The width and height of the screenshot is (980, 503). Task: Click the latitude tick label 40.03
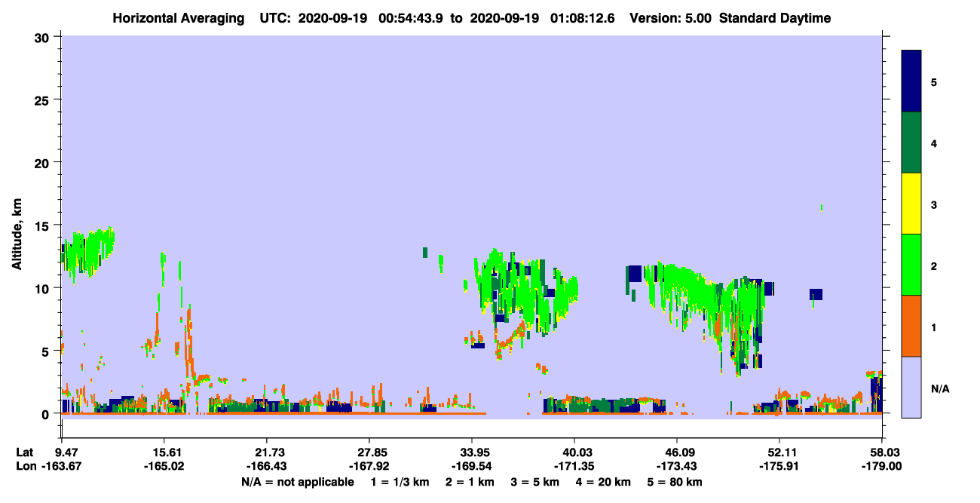pyautogui.click(x=574, y=452)
